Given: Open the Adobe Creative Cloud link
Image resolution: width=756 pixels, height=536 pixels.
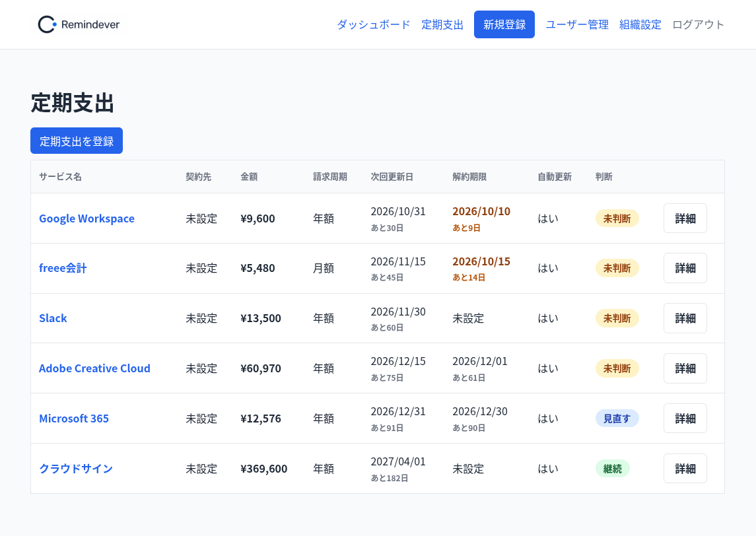Looking at the screenshot, I should [x=94, y=368].
